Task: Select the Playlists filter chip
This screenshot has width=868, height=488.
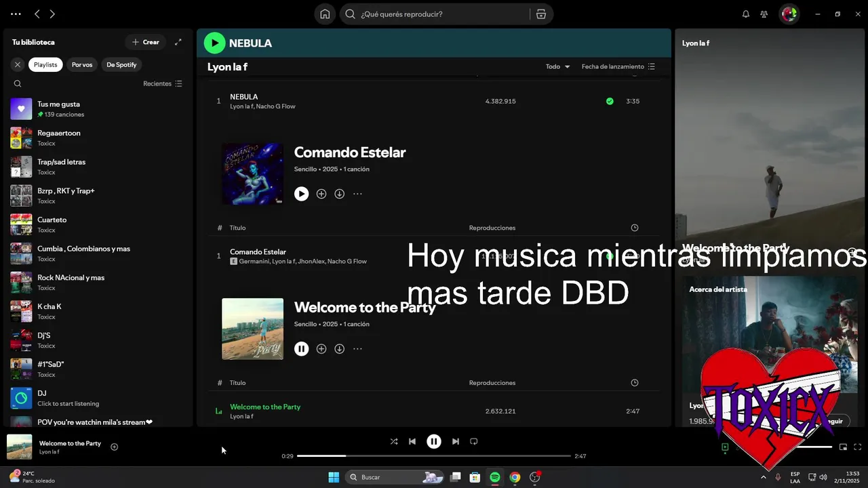Action: coord(45,65)
